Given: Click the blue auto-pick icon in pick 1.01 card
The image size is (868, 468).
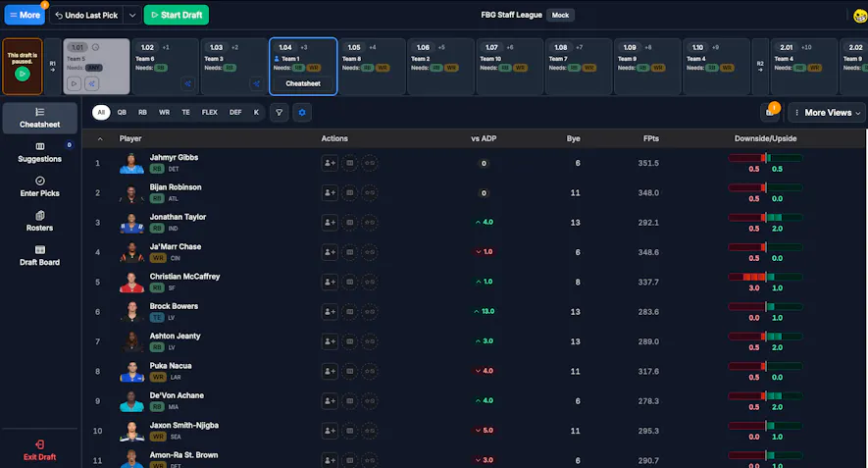Looking at the screenshot, I should (x=92, y=83).
